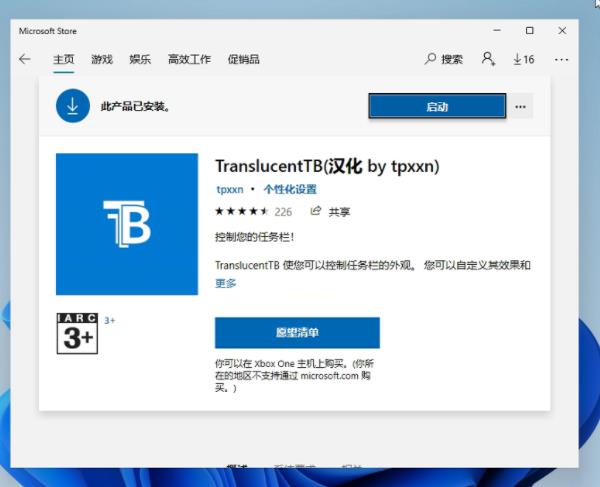
Task: Click the 共享 share icon
Action: pyautogui.click(x=330, y=212)
